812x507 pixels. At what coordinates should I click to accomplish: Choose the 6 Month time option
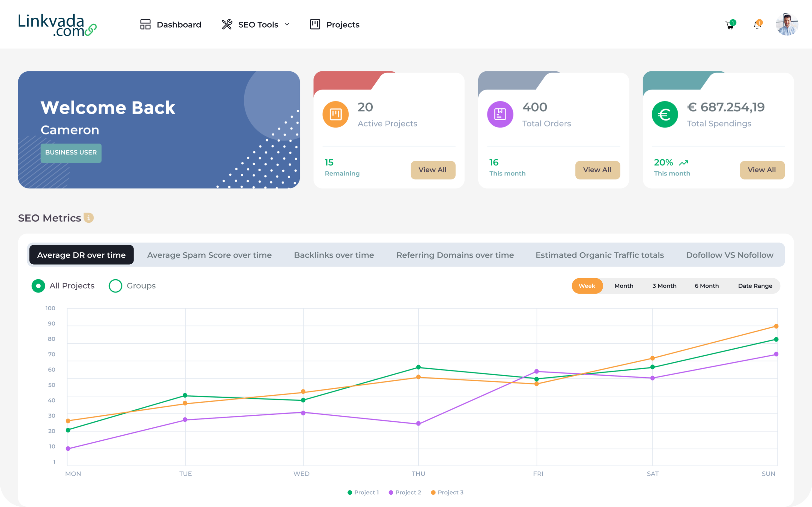pos(706,286)
